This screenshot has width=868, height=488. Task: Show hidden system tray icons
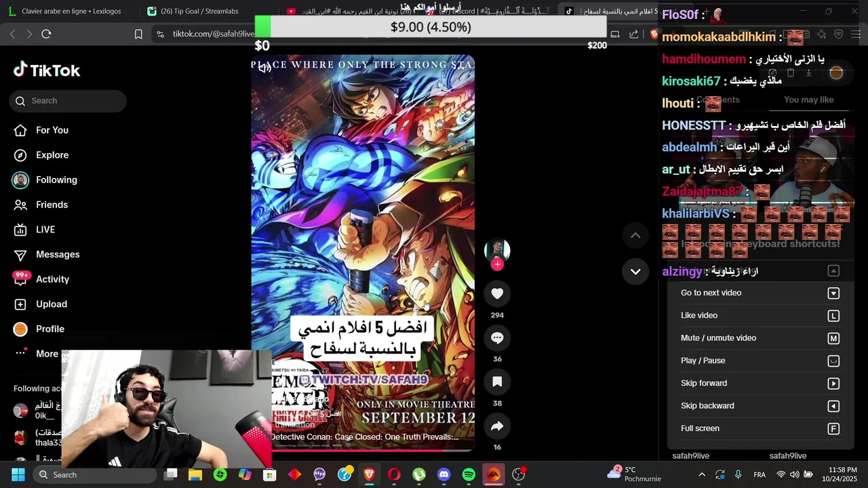tap(702, 474)
